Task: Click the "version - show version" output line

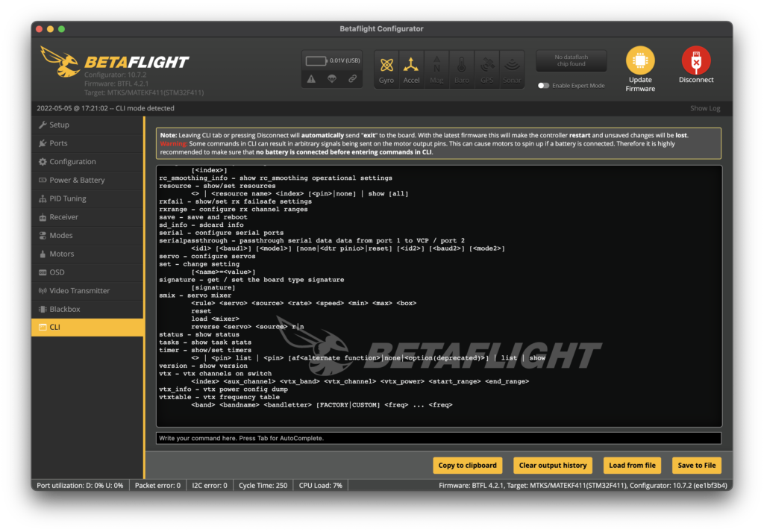Action: (203, 366)
